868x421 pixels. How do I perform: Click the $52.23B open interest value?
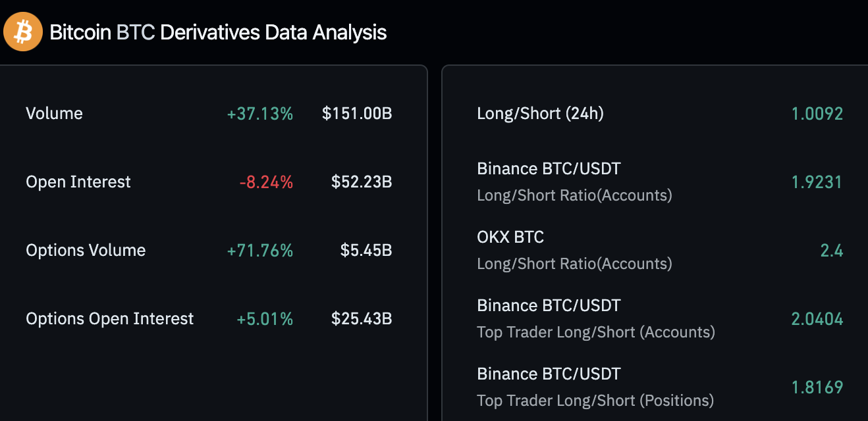click(x=361, y=182)
